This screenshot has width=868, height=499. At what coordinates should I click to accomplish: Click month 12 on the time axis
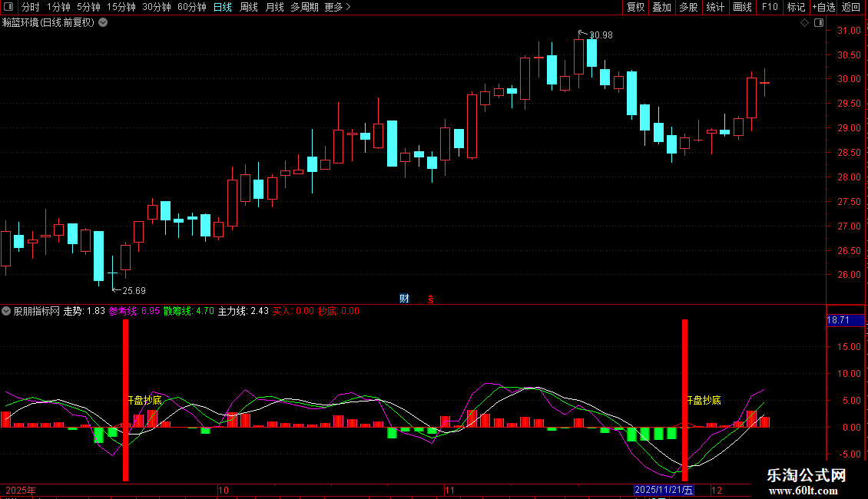(717, 491)
